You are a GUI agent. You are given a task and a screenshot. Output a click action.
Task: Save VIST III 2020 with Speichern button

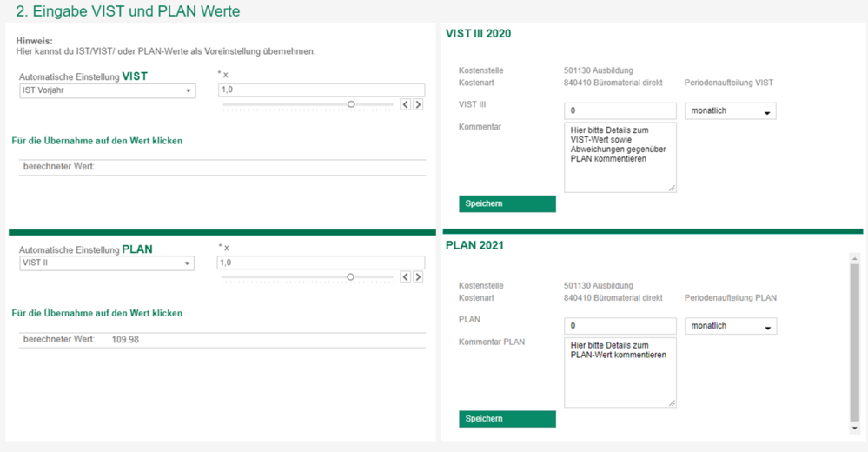tap(507, 204)
